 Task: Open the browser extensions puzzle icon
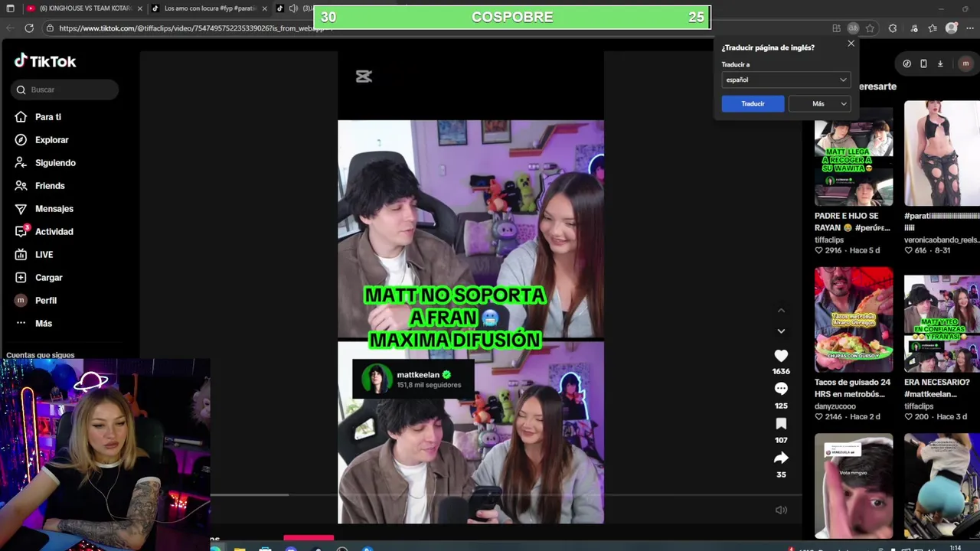pyautogui.click(x=893, y=28)
